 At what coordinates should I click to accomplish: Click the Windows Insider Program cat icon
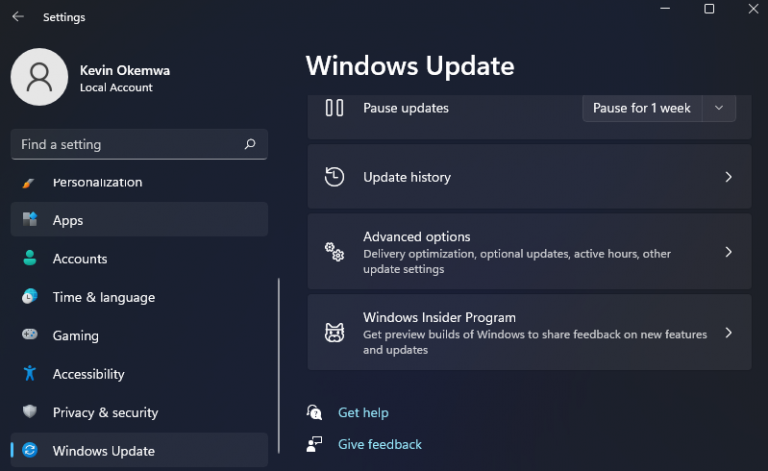335,333
